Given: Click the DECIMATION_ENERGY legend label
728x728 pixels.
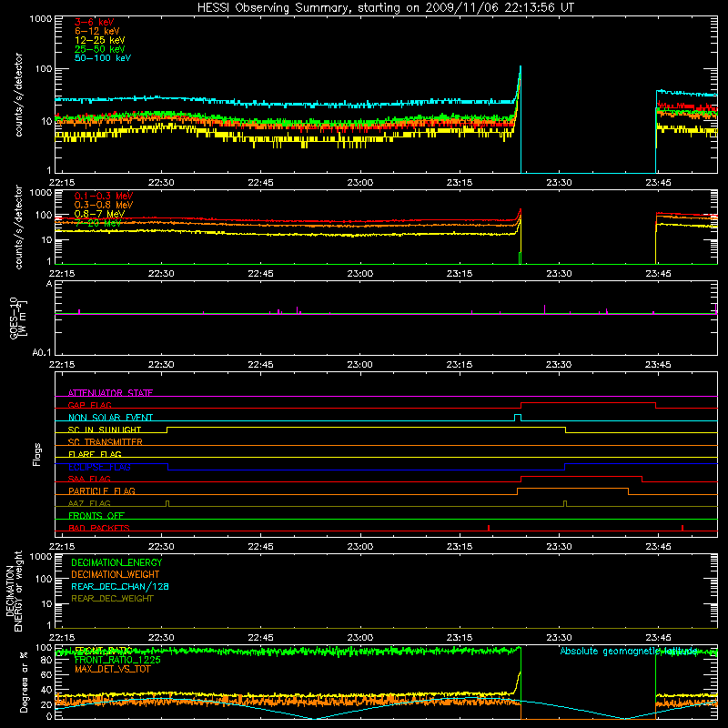Looking at the screenshot, I should (116, 562).
